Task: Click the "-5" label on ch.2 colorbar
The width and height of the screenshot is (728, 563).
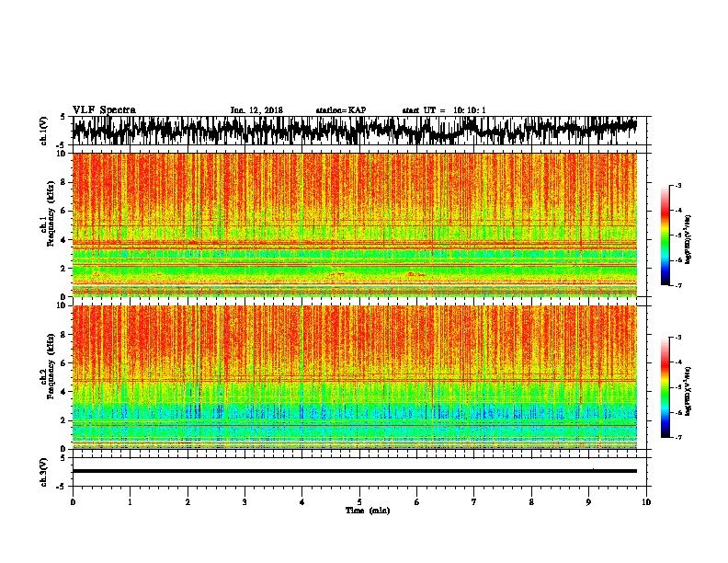Action: click(677, 387)
